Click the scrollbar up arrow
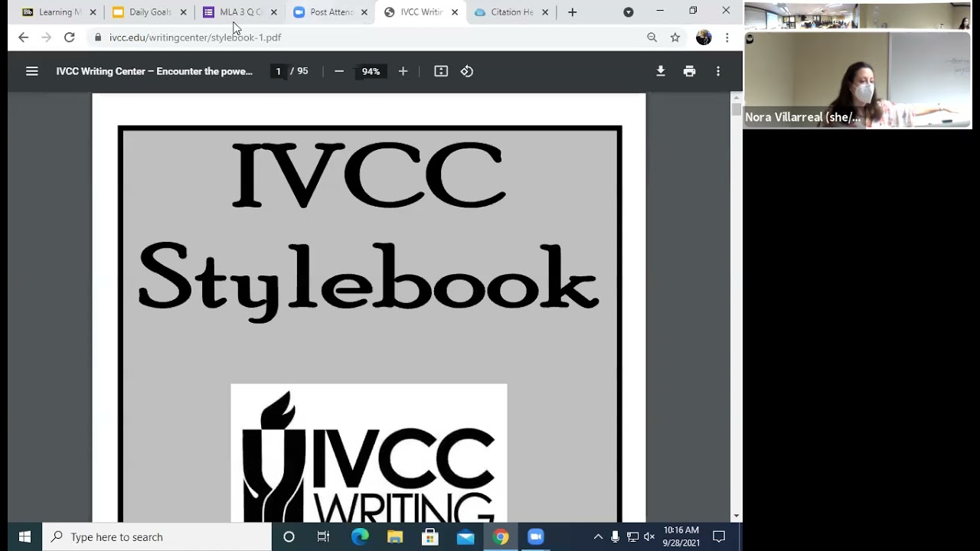Viewport: 980px width, 551px height. 737,96
